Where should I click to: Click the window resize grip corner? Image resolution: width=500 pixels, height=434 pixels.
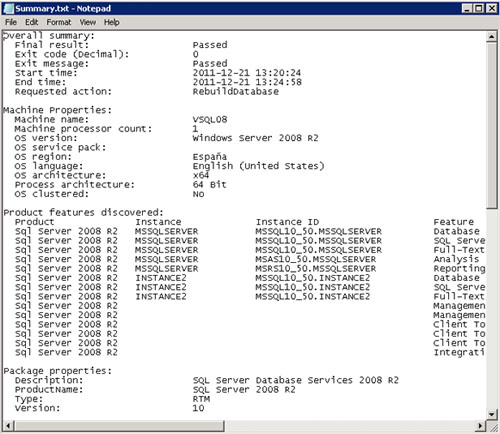click(x=492, y=426)
